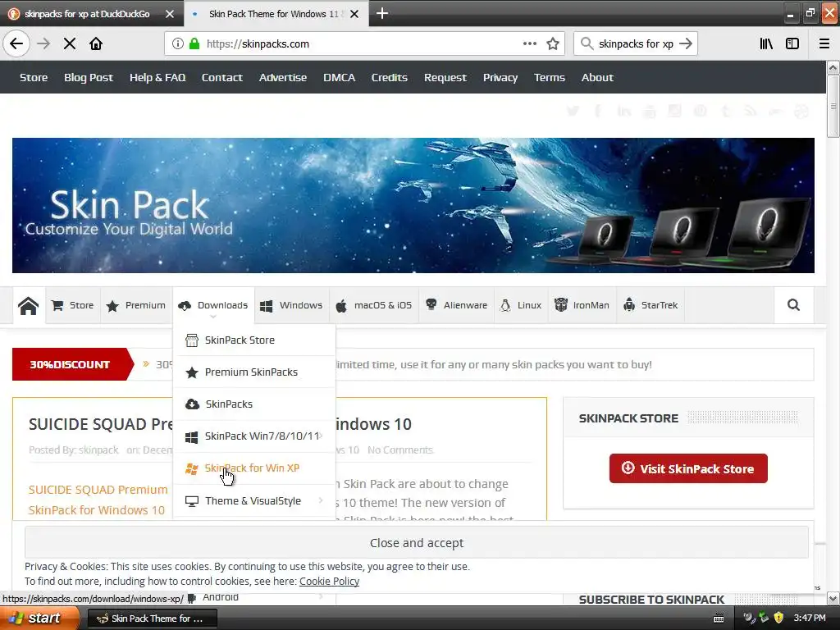The height and width of the screenshot is (630, 840).
Task: Expand Theme & VisualStyle submenu
Action: pyautogui.click(x=255, y=501)
